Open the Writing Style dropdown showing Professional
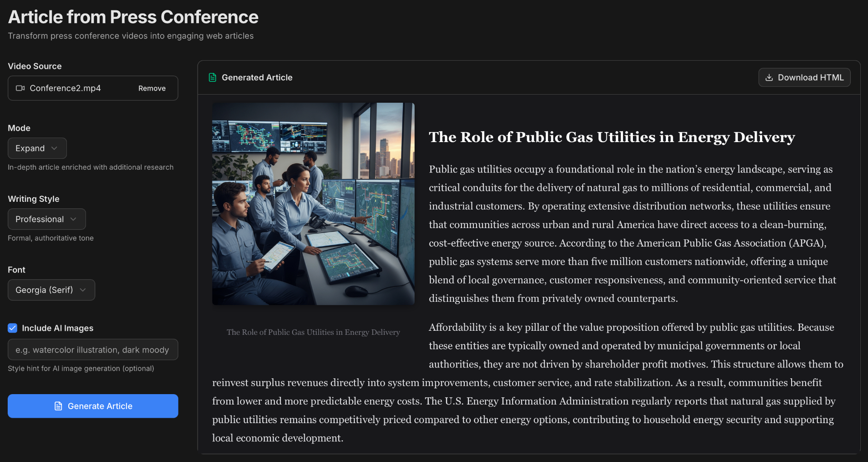Image resolution: width=868 pixels, height=462 pixels. [x=47, y=219]
